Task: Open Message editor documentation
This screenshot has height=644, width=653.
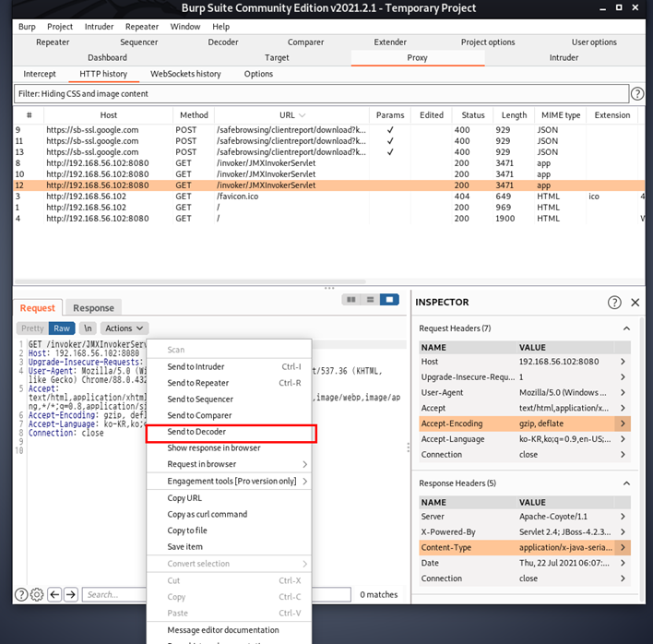Action: click(x=229, y=630)
